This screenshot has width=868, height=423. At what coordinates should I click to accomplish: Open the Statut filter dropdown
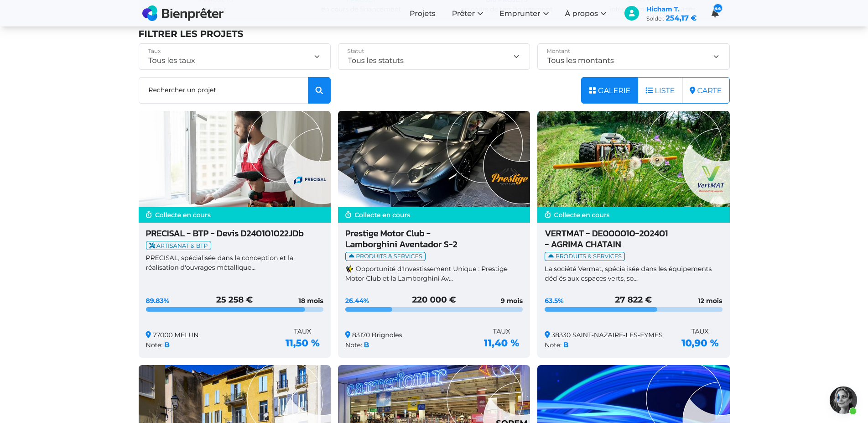point(434,57)
